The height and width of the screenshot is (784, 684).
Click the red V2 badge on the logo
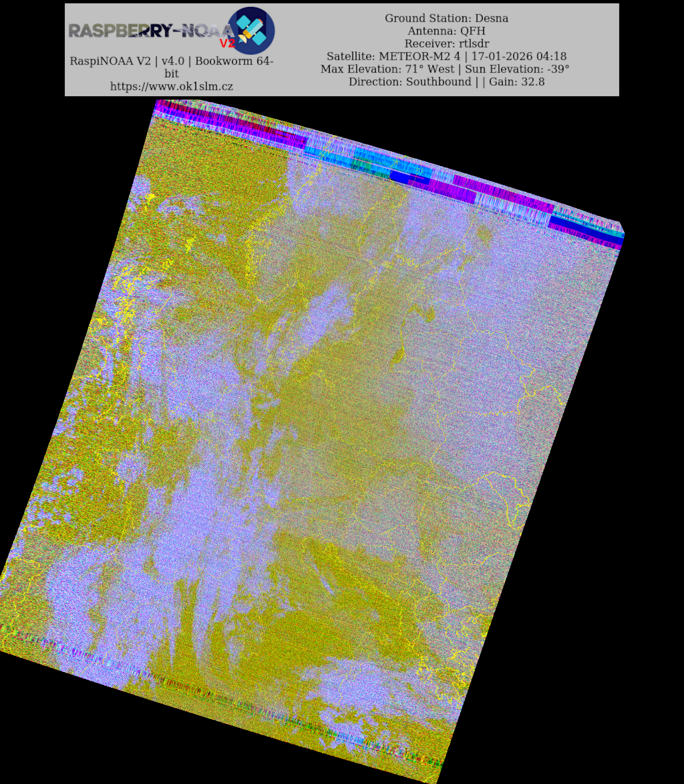pyautogui.click(x=227, y=43)
